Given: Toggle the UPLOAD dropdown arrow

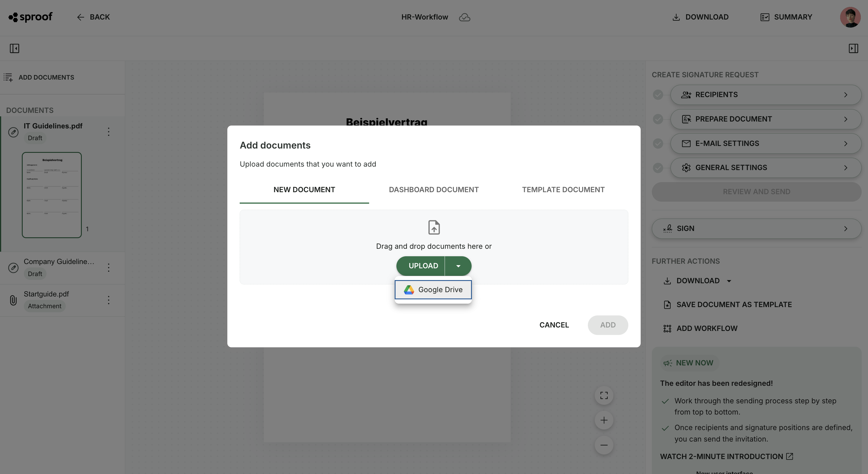Looking at the screenshot, I should point(458,266).
